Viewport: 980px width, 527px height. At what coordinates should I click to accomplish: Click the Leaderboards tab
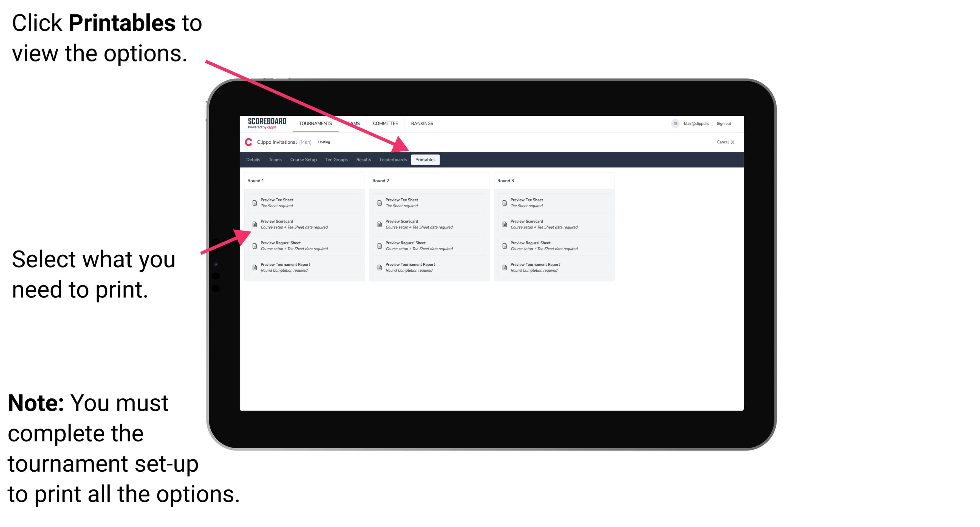pos(392,160)
